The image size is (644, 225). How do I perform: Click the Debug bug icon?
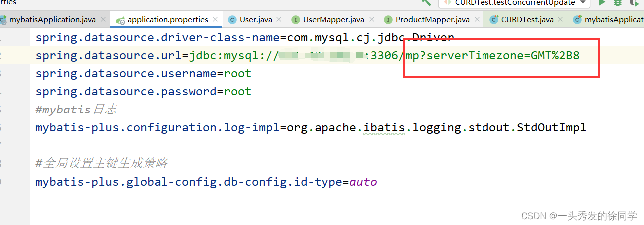[x=618, y=2]
